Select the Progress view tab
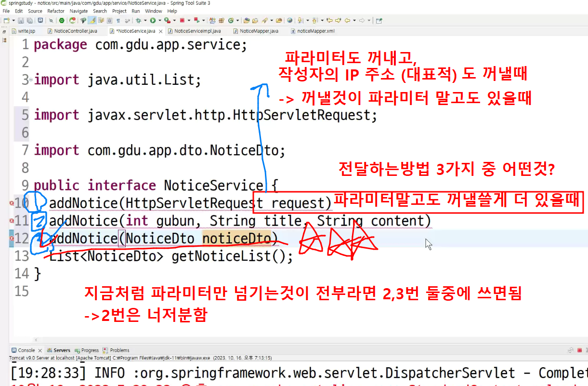The width and height of the screenshot is (588, 386). [86, 350]
